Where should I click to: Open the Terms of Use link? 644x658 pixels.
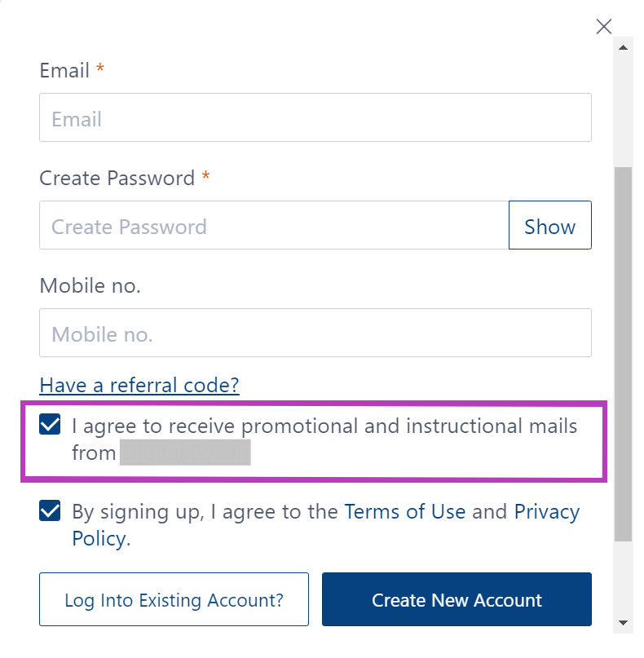tap(404, 512)
